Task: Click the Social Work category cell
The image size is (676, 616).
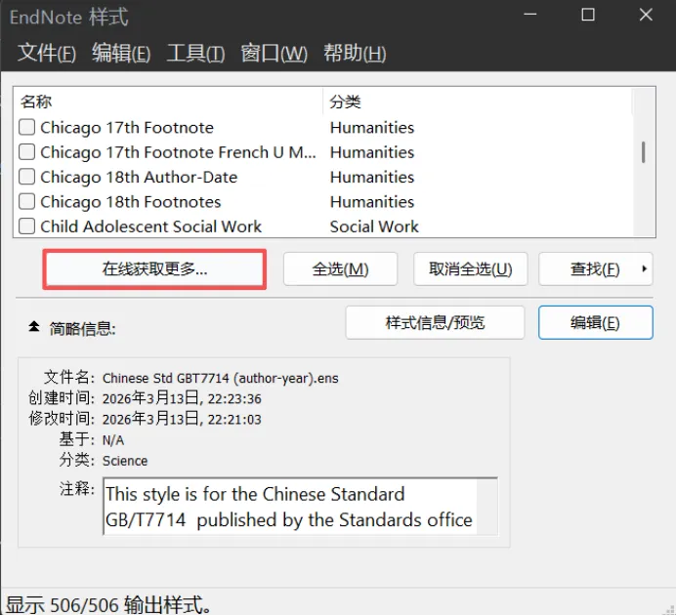Action: pos(374,226)
